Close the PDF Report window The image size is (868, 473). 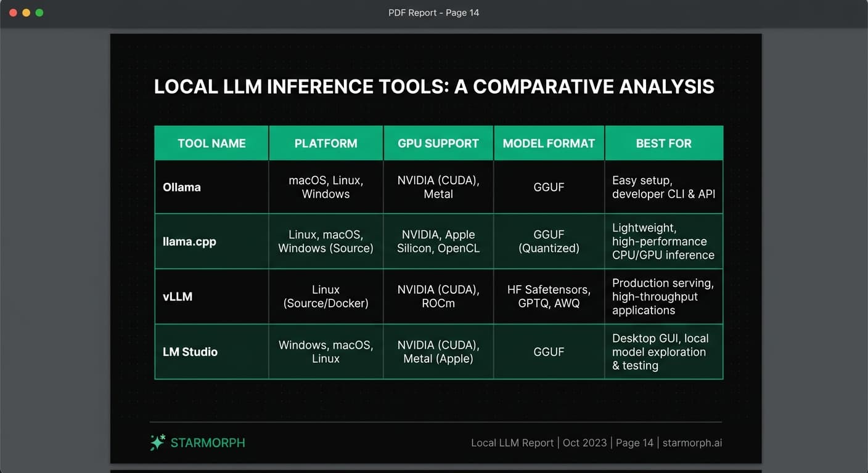point(13,12)
